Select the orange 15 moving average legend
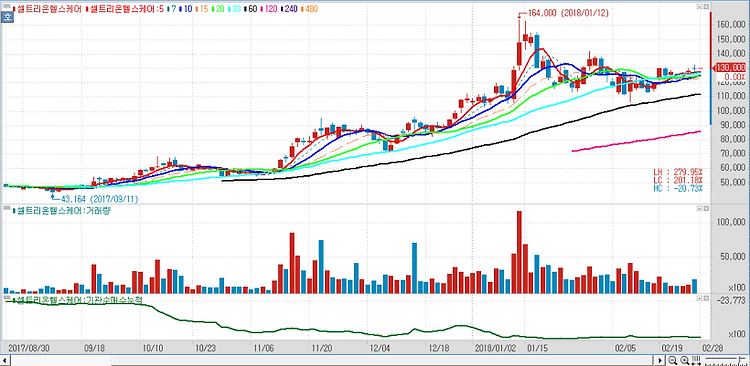The image size is (750, 366). pos(201,9)
